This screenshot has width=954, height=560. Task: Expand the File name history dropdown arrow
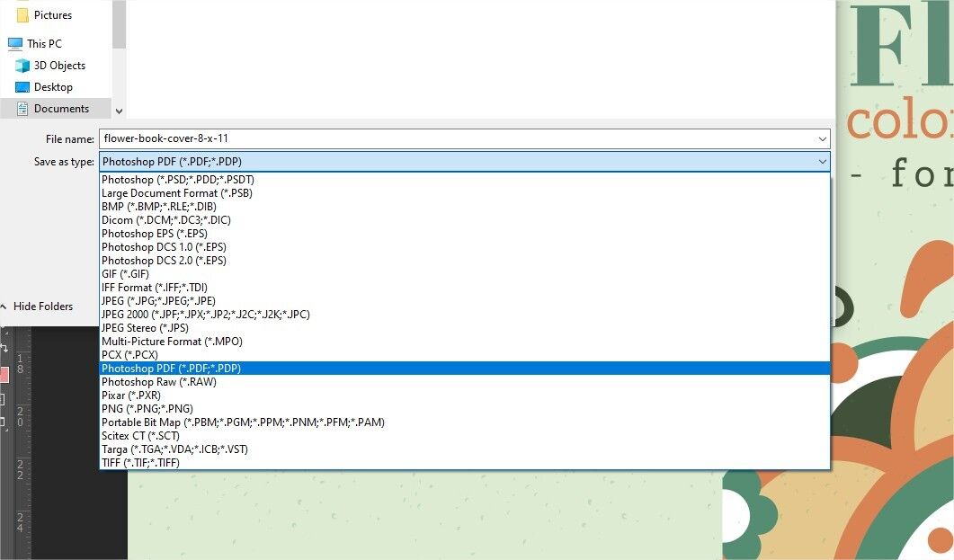point(822,138)
